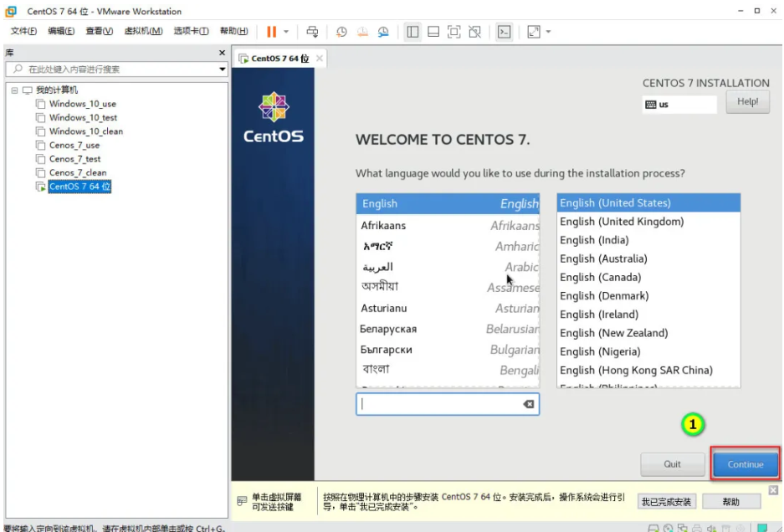
Task: Open the 选项卡(T) menu
Action: (191, 31)
